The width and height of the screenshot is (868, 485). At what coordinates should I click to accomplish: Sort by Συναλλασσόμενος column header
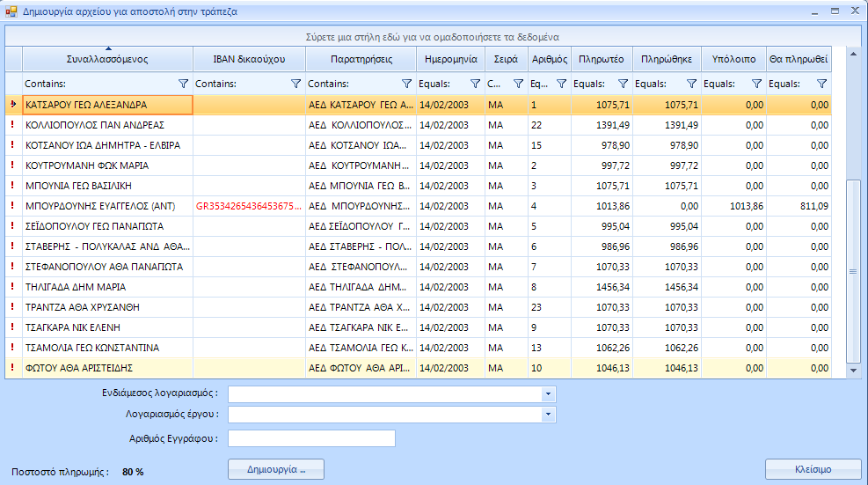(106, 60)
